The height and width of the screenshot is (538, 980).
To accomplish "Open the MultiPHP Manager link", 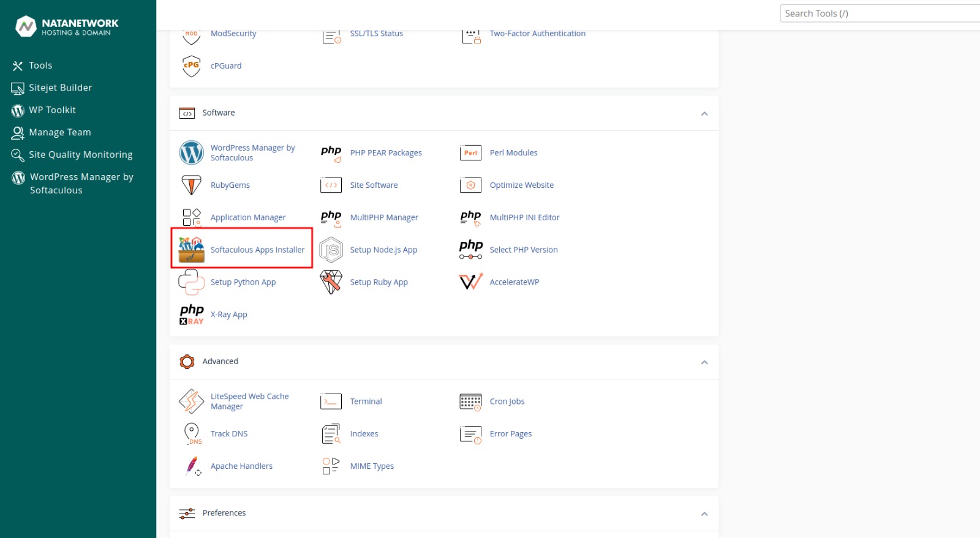I will [x=384, y=217].
